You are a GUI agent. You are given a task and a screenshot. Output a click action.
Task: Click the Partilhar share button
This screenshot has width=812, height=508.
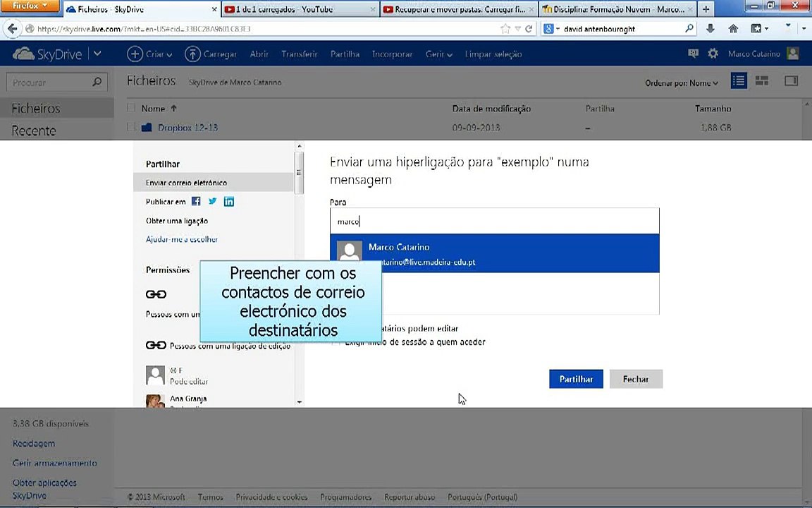click(x=576, y=379)
